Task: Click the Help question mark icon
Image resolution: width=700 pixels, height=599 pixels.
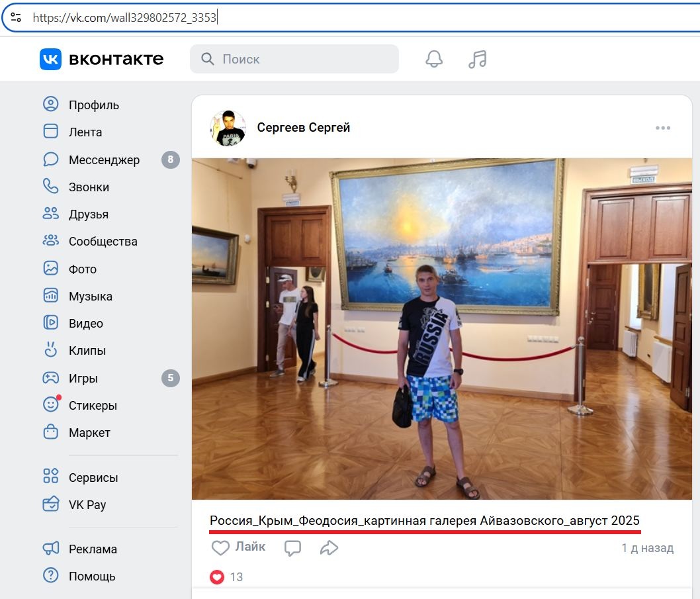Action: [x=50, y=576]
